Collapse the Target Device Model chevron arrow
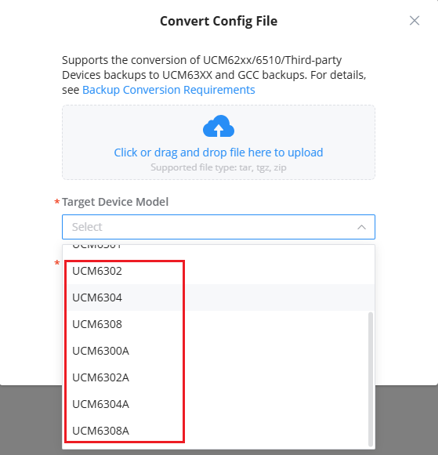This screenshot has height=455, width=438. (362, 227)
